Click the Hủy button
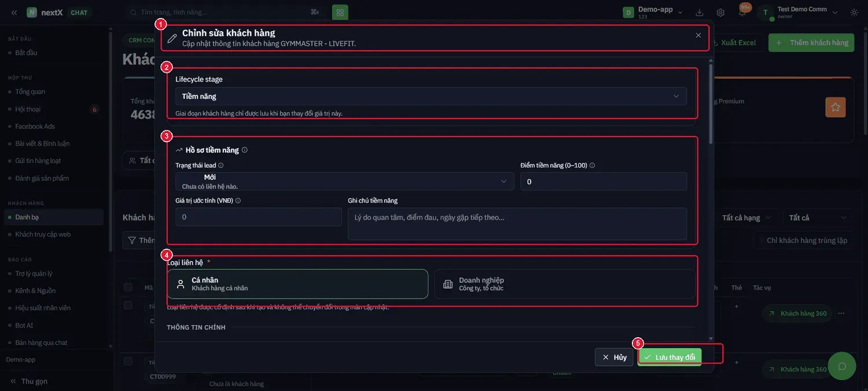Viewport: 868px width, 391px height. pyautogui.click(x=614, y=357)
